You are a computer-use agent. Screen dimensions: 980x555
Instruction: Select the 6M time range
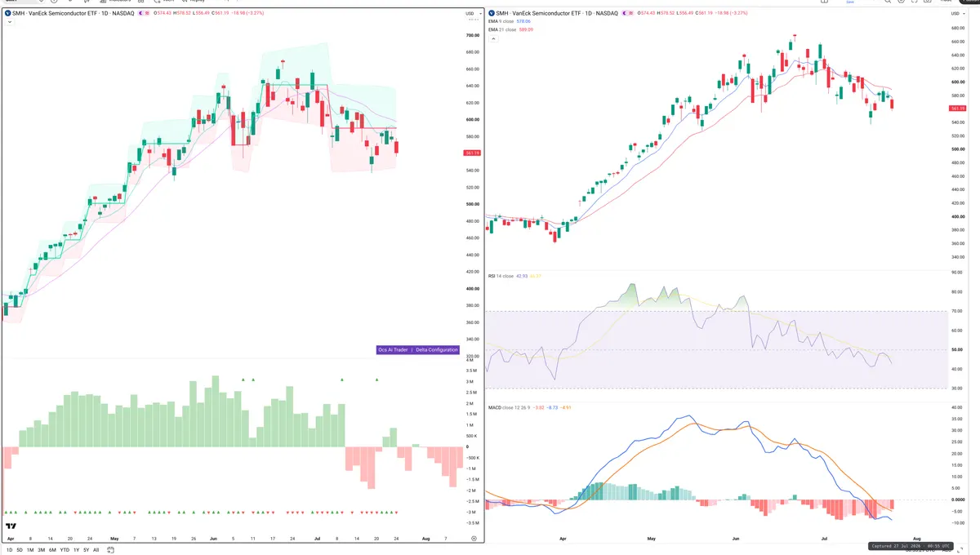(x=52, y=550)
